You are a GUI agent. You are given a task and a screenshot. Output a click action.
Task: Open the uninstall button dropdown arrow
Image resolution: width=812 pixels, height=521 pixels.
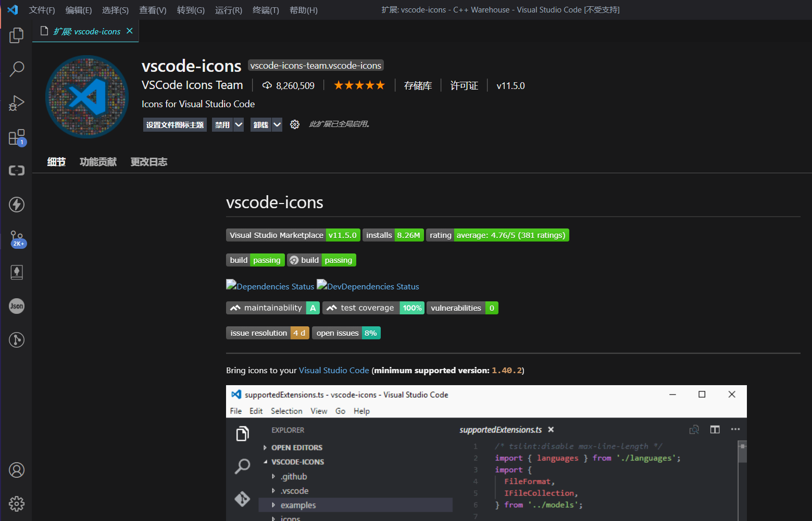(277, 124)
